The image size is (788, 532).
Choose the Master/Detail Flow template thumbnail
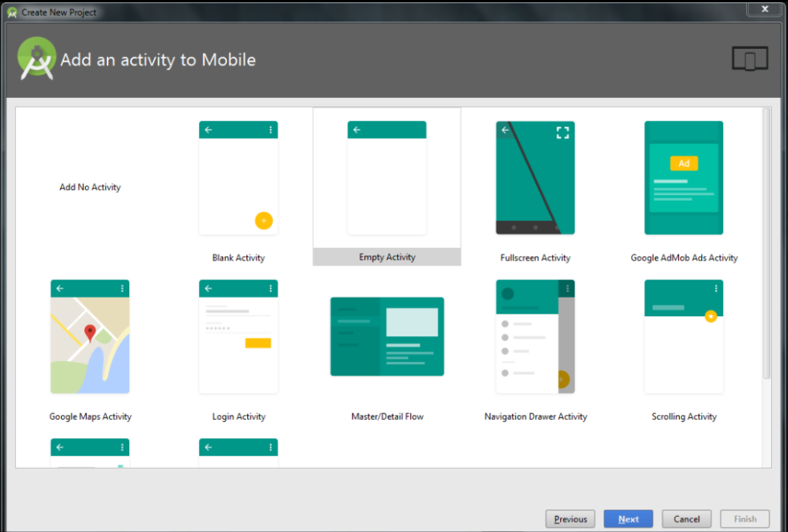(x=387, y=336)
